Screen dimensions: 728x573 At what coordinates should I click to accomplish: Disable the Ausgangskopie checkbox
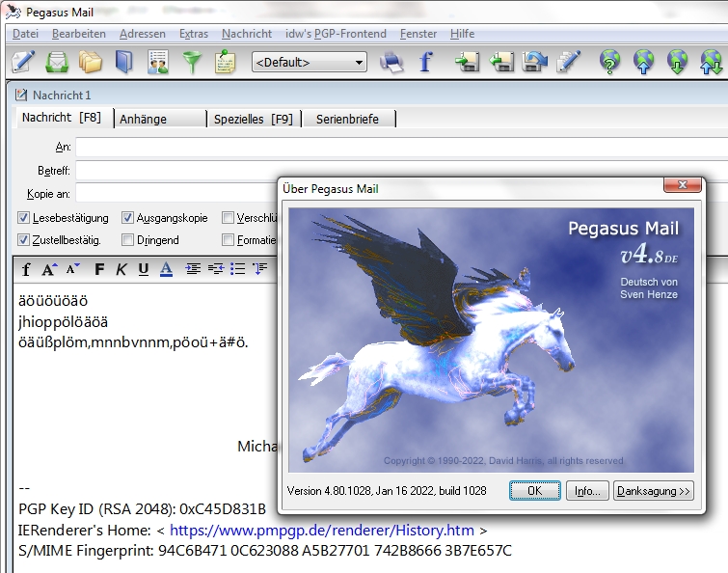[x=127, y=218]
